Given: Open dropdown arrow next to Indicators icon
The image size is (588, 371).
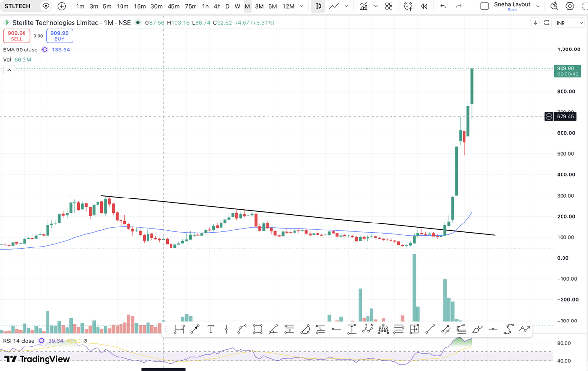Looking at the screenshot, I should click(x=375, y=6).
